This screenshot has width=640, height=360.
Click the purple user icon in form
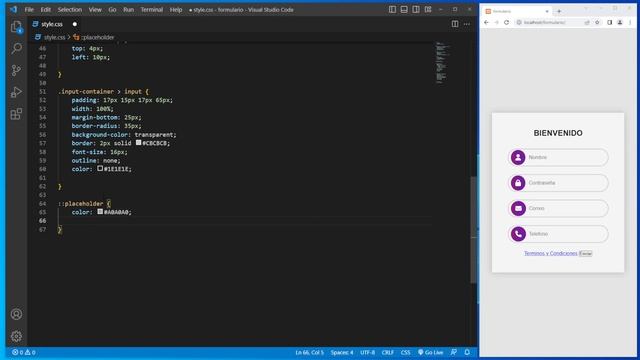(x=518, y=158)
